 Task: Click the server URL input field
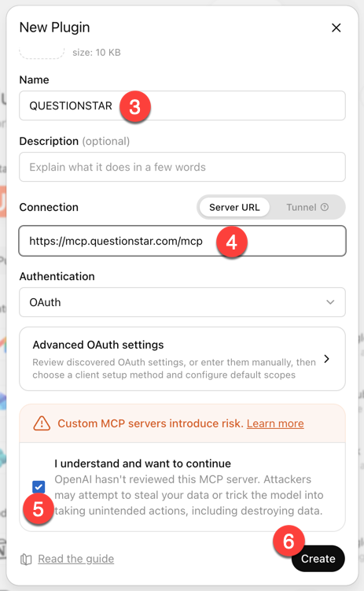tap(182, 241)
